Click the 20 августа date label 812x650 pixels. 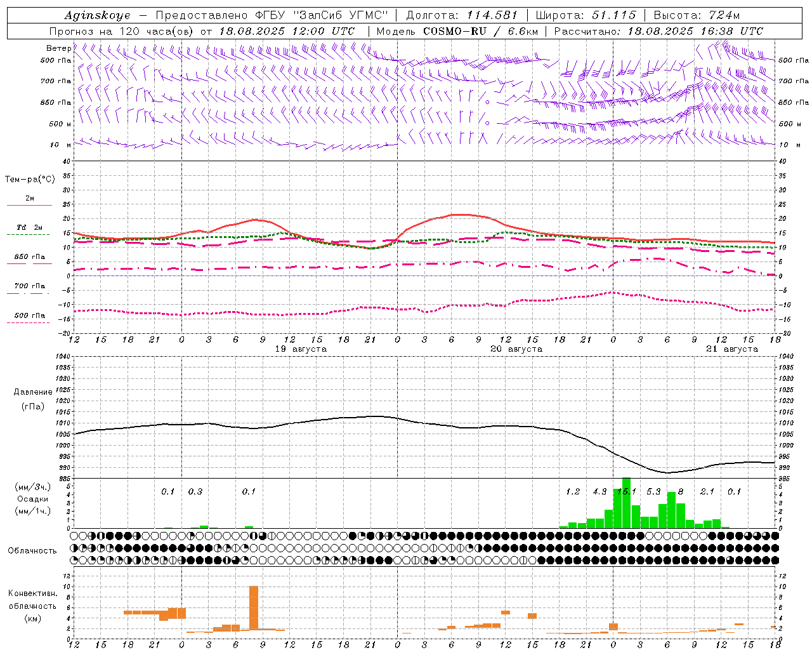point(516,349)
